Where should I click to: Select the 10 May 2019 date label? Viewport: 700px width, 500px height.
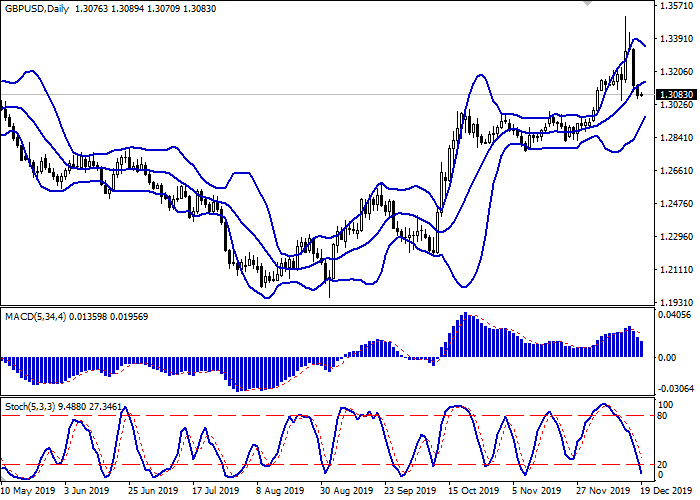[27, 491]
